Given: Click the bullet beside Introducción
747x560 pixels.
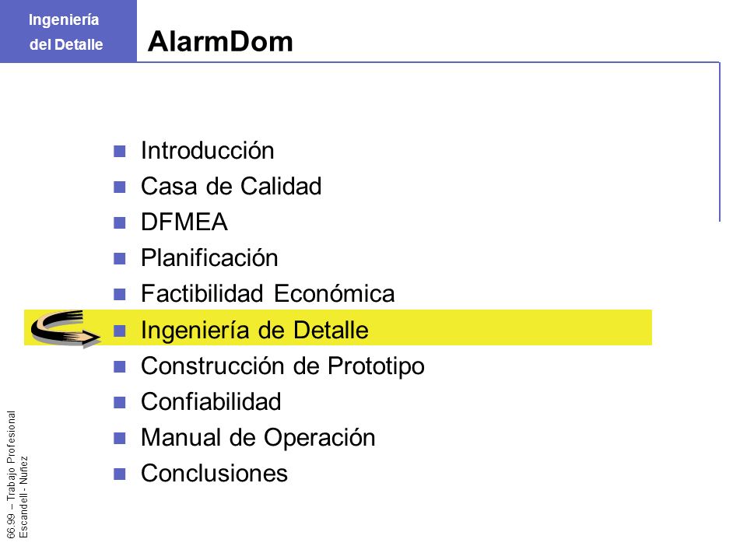Looking at the screenshot, I should (120, 152).
